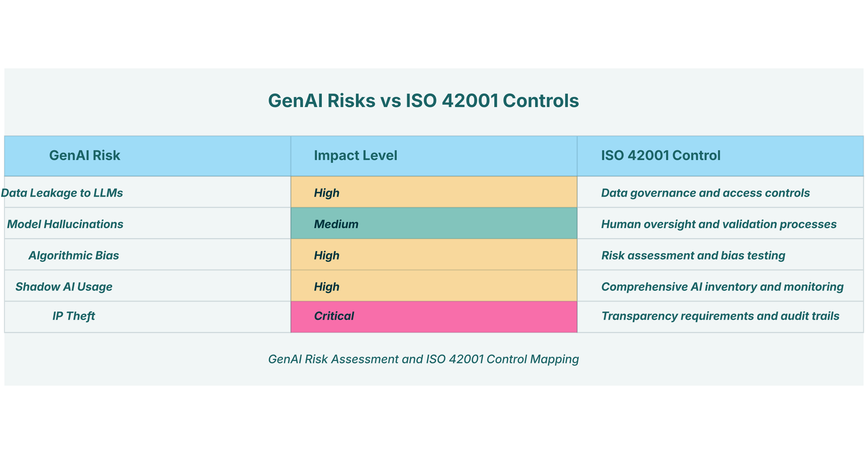Select the "ISO 42001 Control" column header

point(661,156)
